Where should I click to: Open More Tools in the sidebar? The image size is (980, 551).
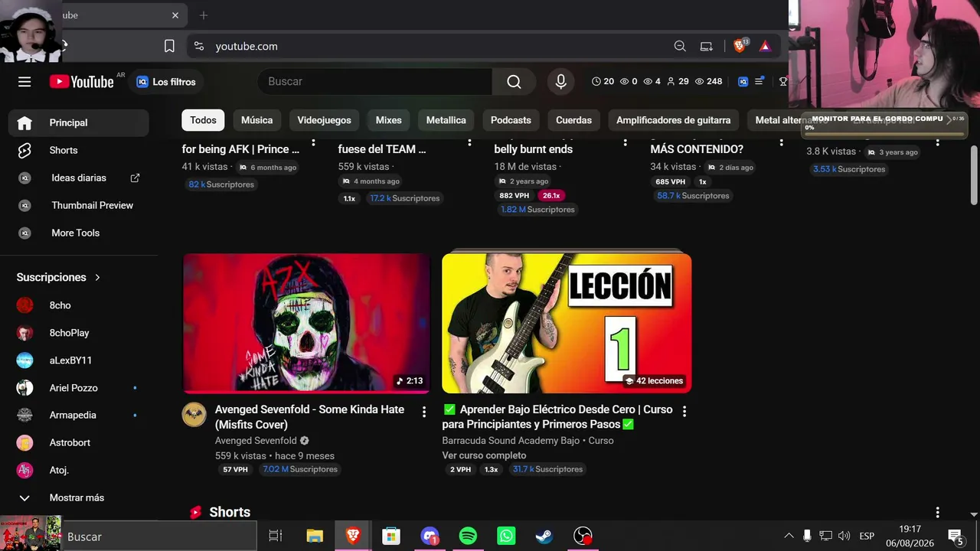79,233
